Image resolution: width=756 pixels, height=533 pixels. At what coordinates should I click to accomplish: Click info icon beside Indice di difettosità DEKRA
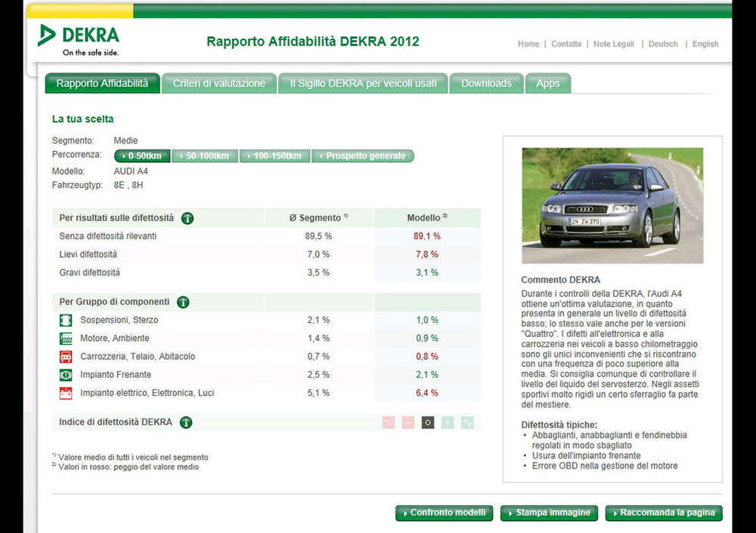click(186, 423)
